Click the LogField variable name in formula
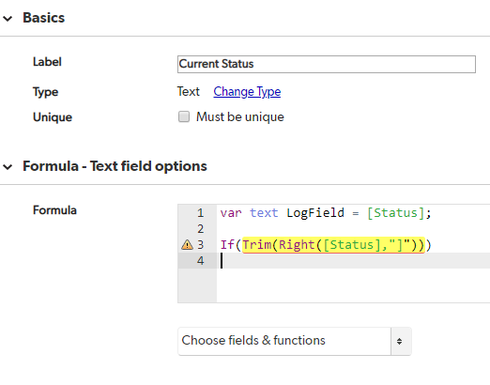 pos(315,213)
